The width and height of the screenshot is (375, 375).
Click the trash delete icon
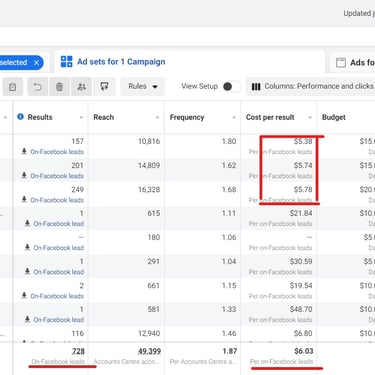pos(59,87)
